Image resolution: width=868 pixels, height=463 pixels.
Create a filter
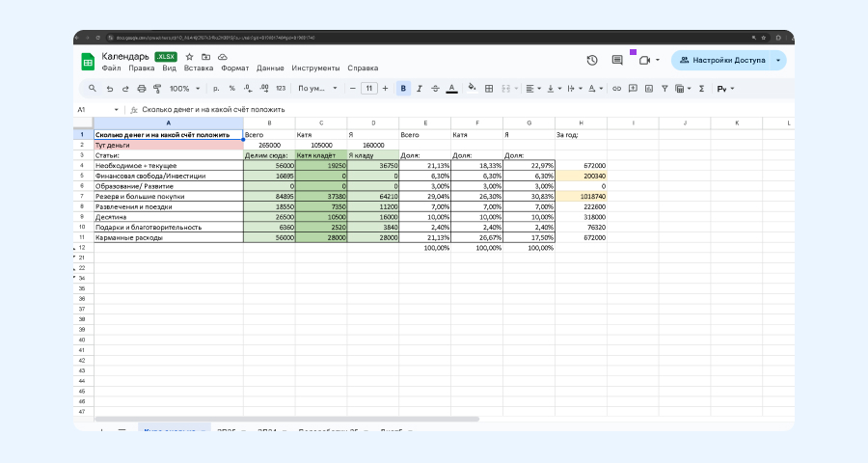[x=665, y=89]
